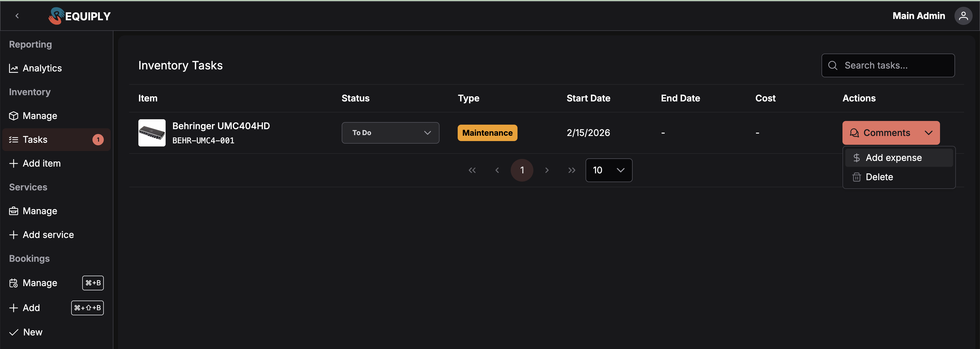The height and width of the screenshot is (349, 980).
Task: Click the Services Manage briefcase icon
Action: point(14,211)
